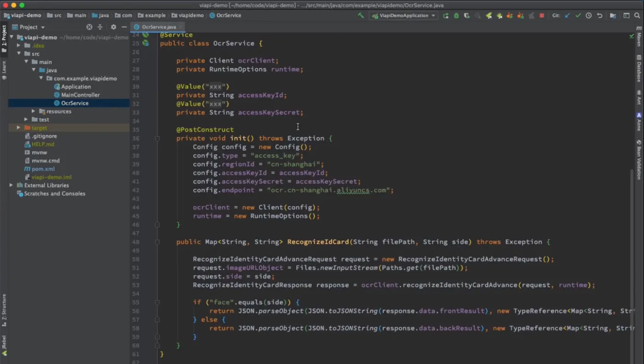The image size is (644, 364).
Task: Show Git history clock icon
Action: [589, 15]
